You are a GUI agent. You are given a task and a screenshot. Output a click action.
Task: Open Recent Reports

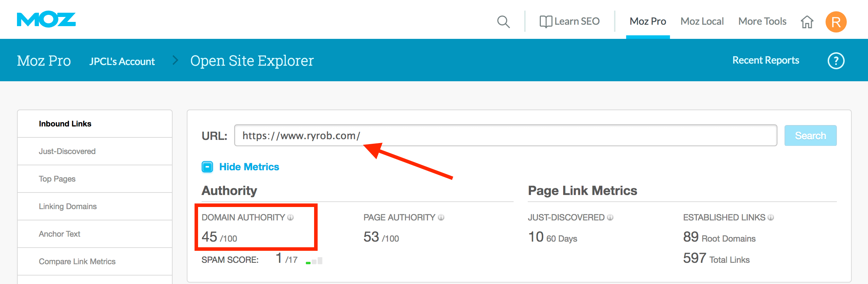pyautogui.click(x=766, y=60)
